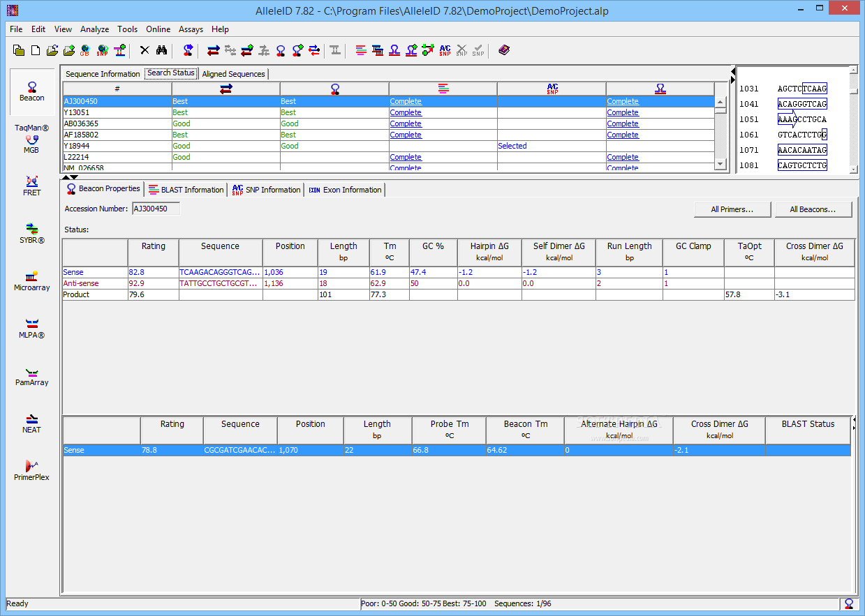Viewport: 865px width, 616px height.
Task: Click the sequence viewer vertical scrollbar
Action: click(853, 119)
